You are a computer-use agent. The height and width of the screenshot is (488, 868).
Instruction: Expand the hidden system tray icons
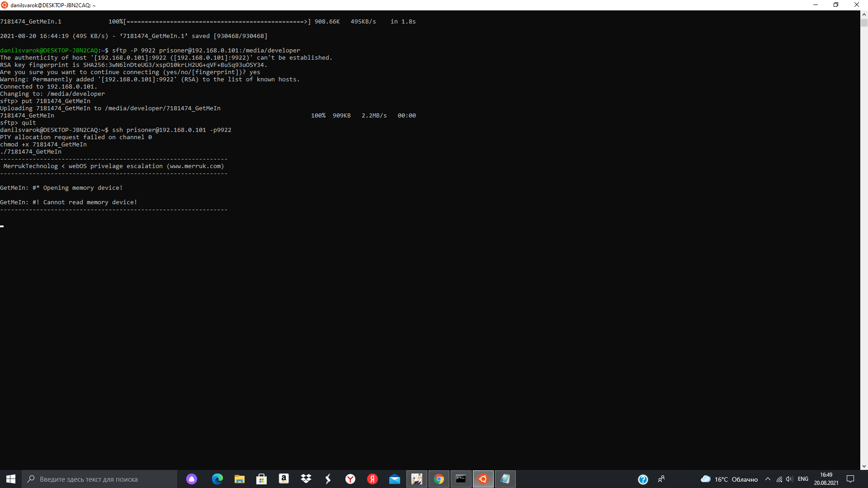(768, 479)
